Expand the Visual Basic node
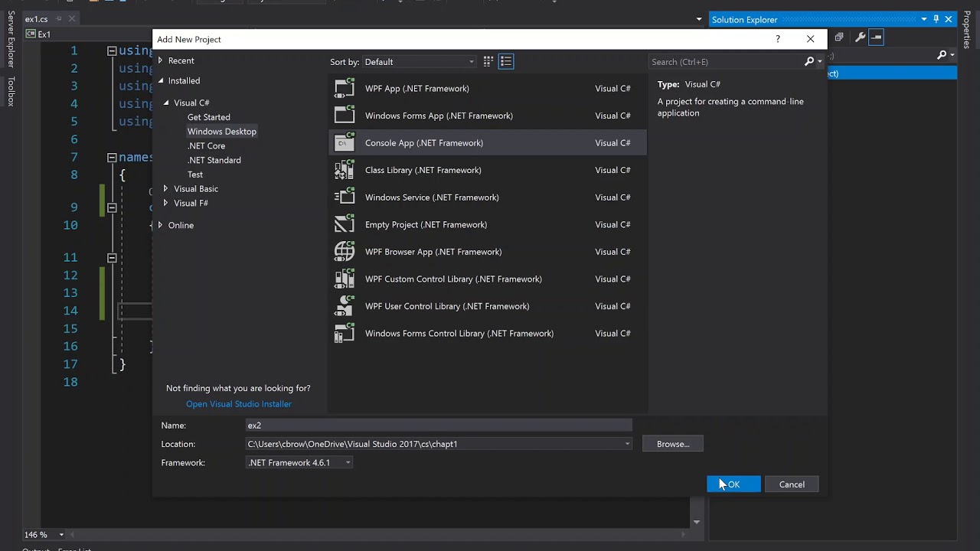The height and width of the screenshot is (551, 980). (x=165, y=188)
